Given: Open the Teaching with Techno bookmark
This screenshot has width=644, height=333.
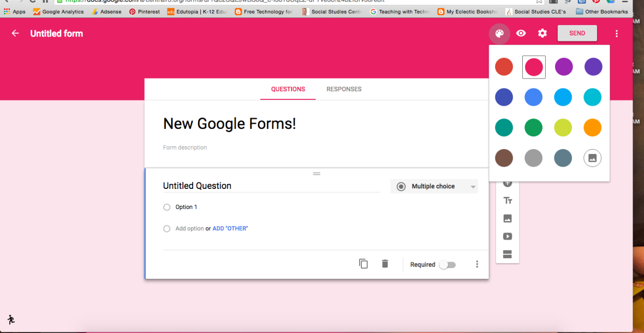Looking at the screenshot, I should pyautogui.click(x=400, y=12).
